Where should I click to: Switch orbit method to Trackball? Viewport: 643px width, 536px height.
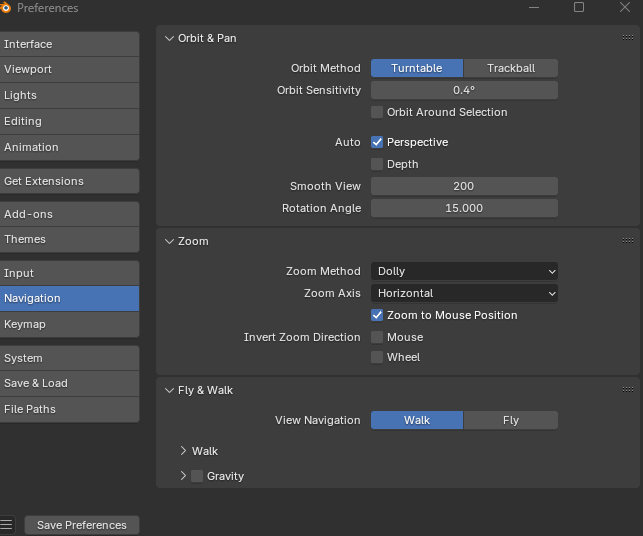pos(511,68)
